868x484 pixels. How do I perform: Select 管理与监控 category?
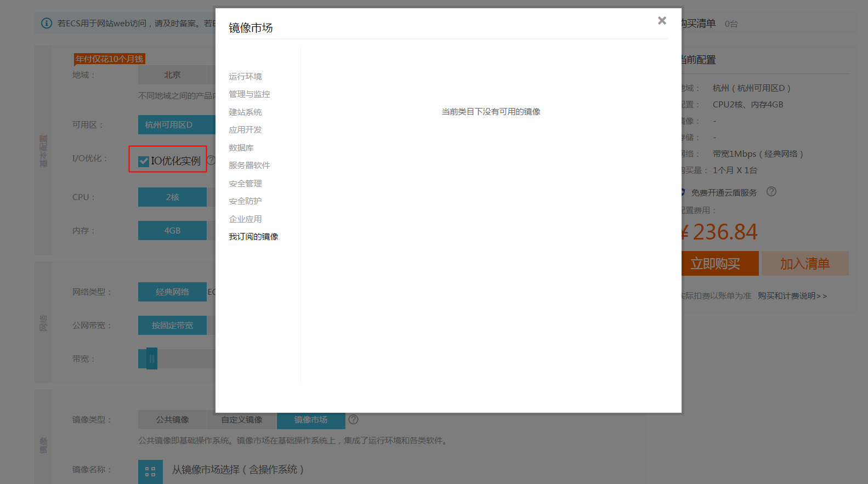click(249, 94)
